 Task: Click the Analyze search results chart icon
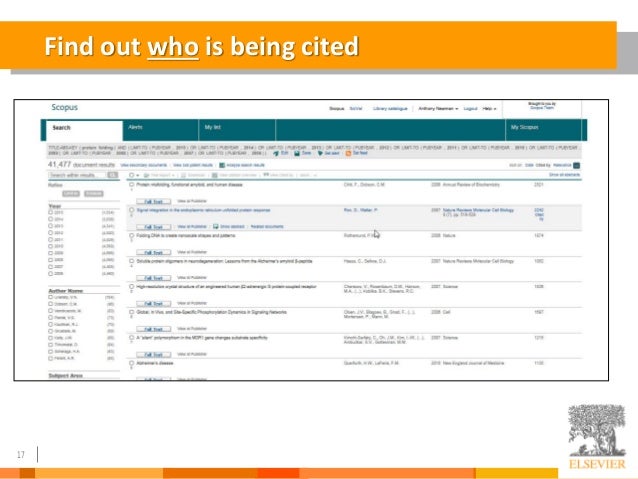222,165
